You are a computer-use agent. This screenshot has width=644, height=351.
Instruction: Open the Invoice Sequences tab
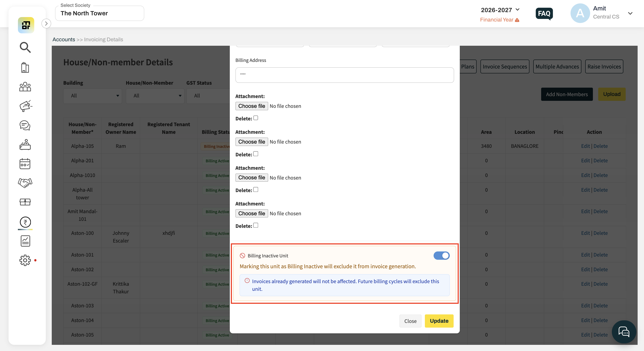pos(505,66)
